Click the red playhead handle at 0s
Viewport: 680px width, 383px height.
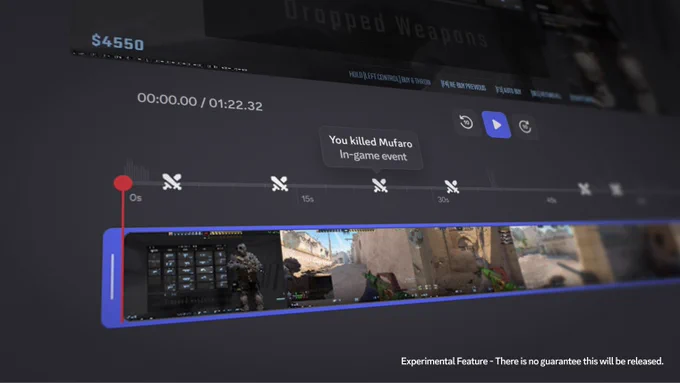[x=123, y=183]
